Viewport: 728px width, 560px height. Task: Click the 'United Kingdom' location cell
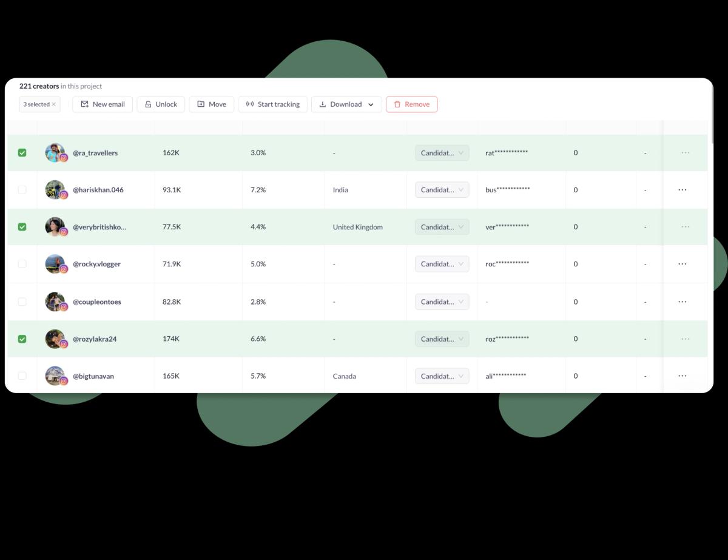(x=358, y=227)
